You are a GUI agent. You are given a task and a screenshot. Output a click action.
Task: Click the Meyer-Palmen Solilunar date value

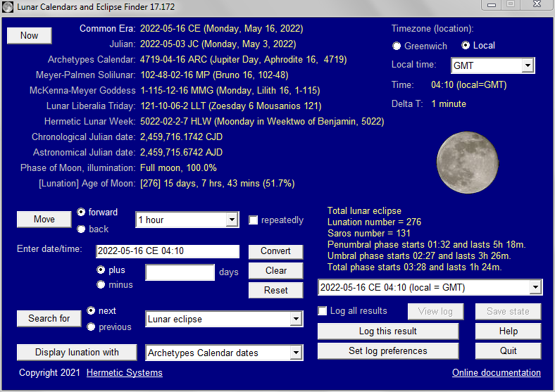pyautogui.click(x=214, y=75)
